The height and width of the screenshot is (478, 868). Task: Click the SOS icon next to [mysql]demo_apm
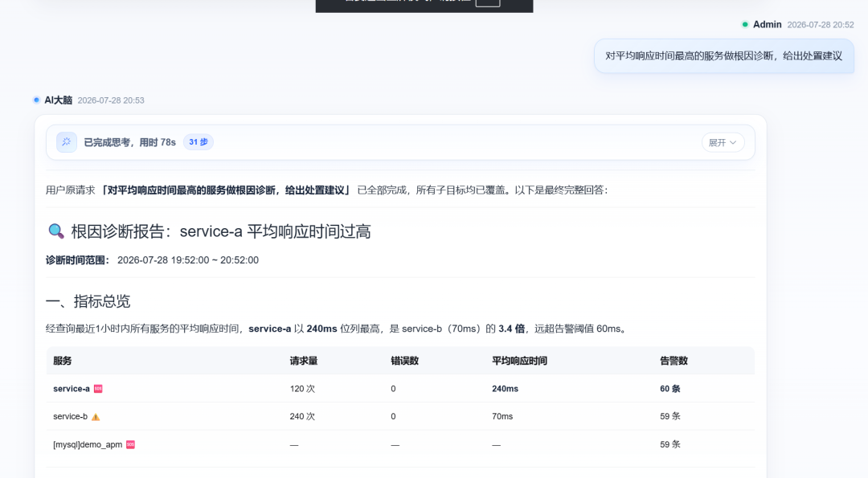coord(131,444)
